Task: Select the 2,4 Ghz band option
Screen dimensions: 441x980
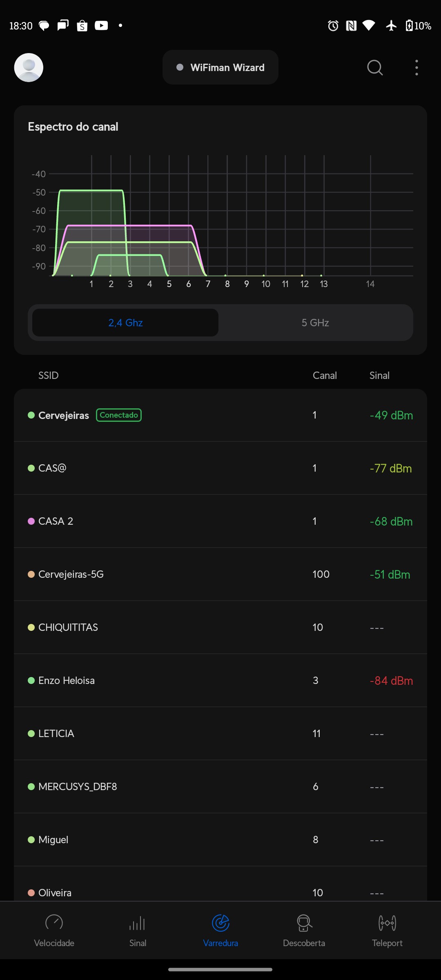Action: (x=125, y=323)
